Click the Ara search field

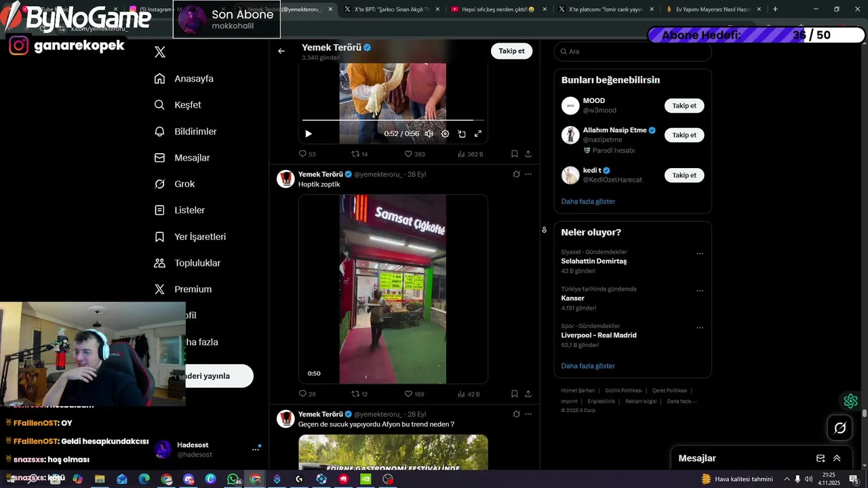point(633,52)
